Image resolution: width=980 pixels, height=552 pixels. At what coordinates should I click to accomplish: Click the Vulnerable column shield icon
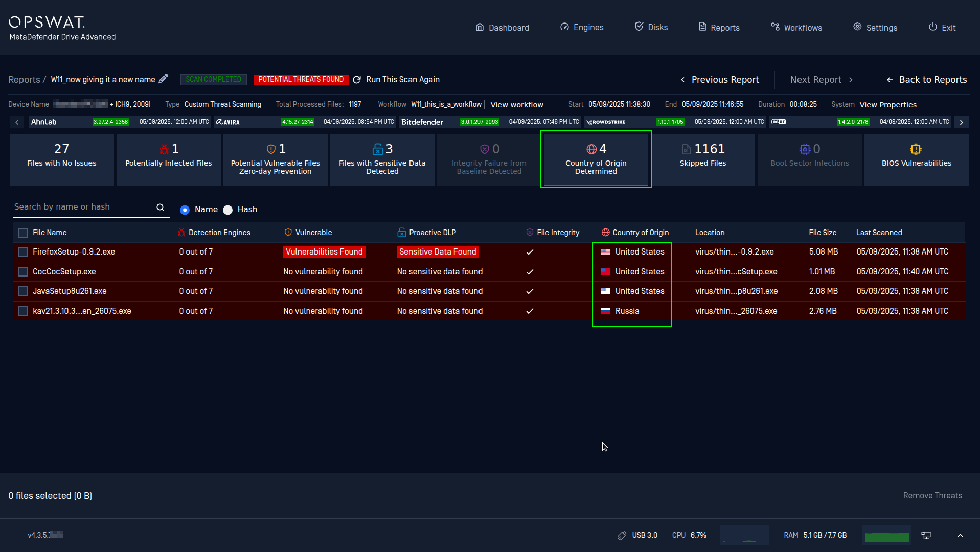point(288,233)
